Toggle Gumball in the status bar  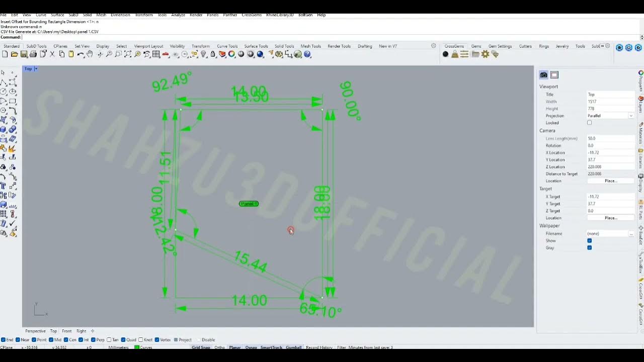(x=294, y=347)
